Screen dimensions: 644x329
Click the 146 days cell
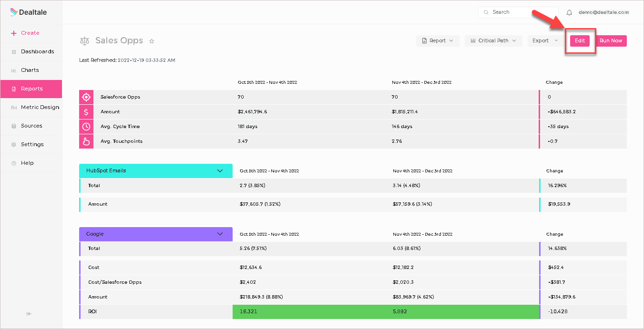[x=402, y=127]
